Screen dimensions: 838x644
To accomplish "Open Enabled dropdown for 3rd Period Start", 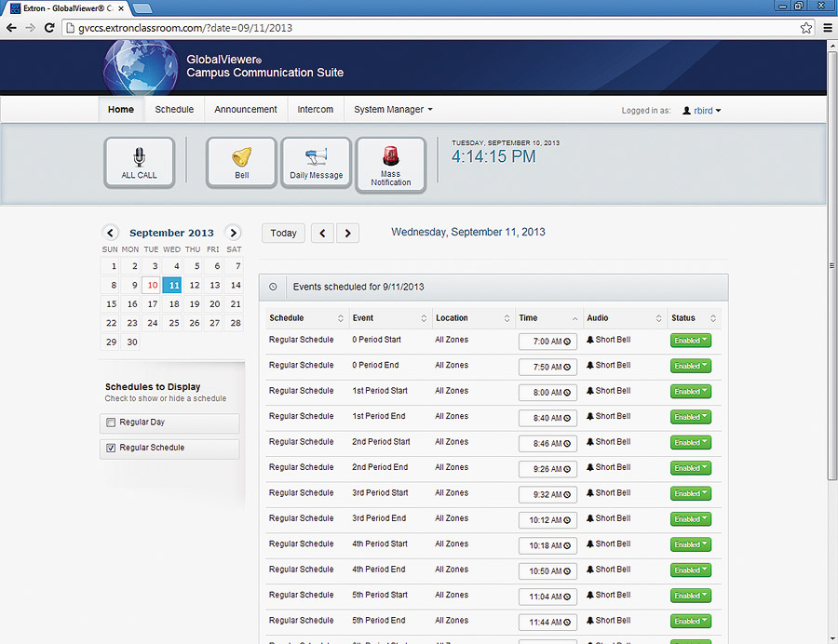I will 691,493.
